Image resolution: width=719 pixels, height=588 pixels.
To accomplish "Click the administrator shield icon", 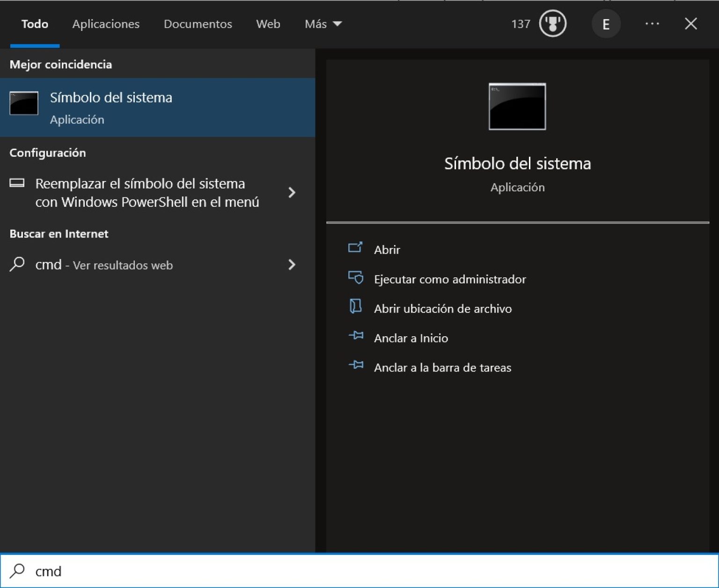I will click(356, 278).
